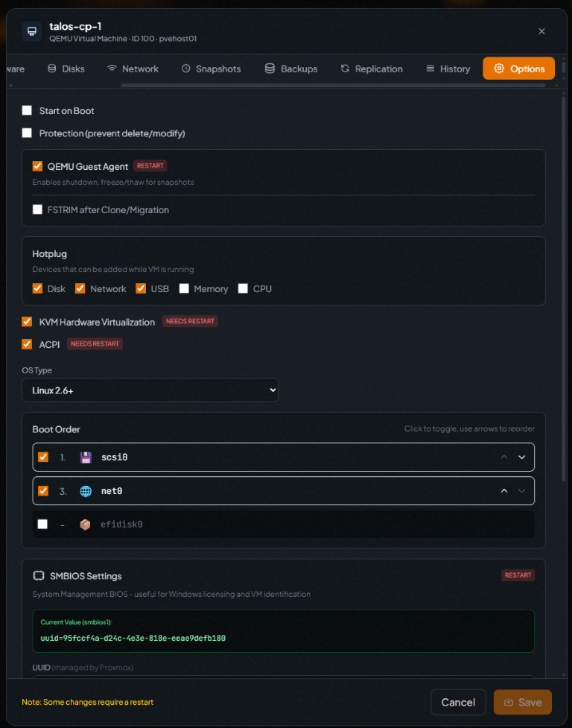Move scsi0 down with arrow icon
Viewport: 572px width, 728px height.
tap(522, 457)
